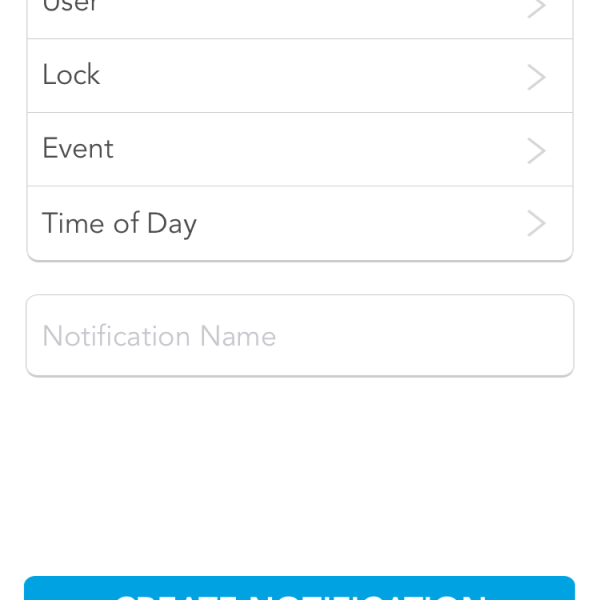Tap the arrow icon beside Lock

coord(537,77)
